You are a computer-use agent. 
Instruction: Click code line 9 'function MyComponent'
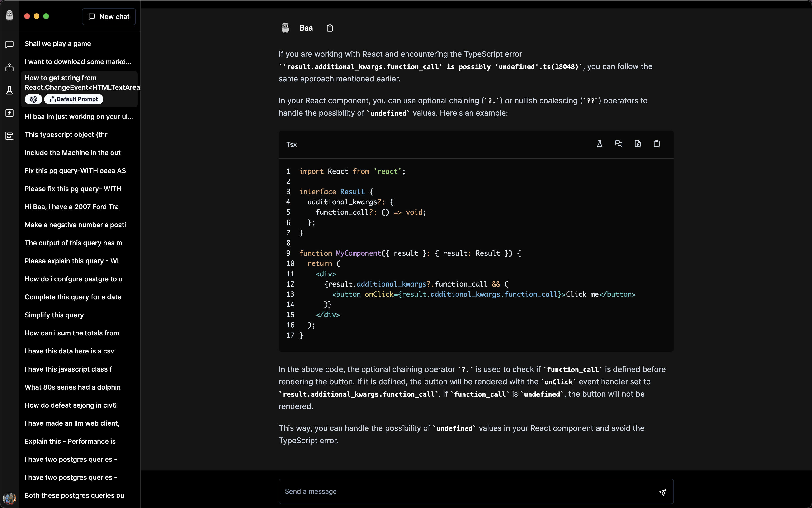click(410, 253)
